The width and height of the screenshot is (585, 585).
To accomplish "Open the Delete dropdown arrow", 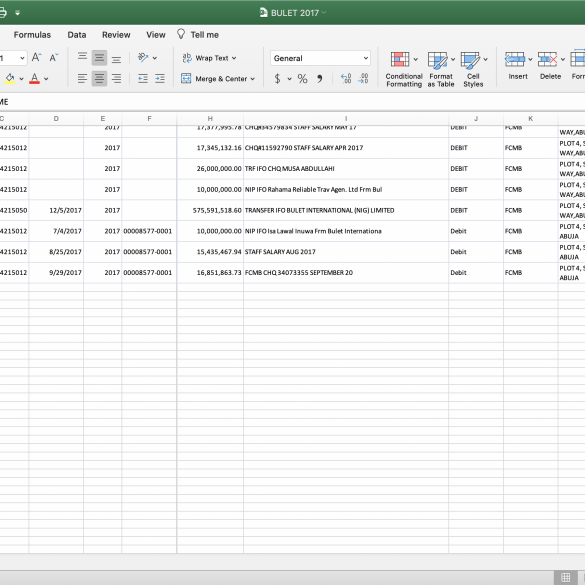I will point(563,60).
